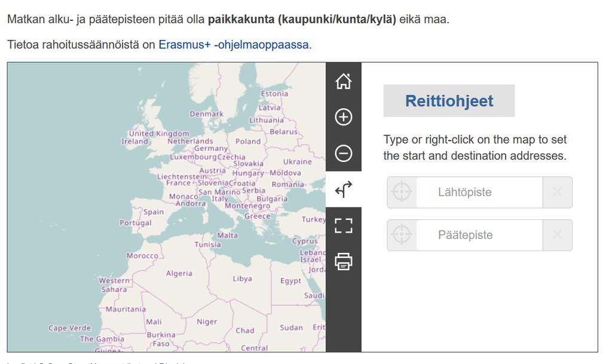Click the Greece label on the map
Screen dimensions: 612x364
pyautogui.click(x=257, y=216)
